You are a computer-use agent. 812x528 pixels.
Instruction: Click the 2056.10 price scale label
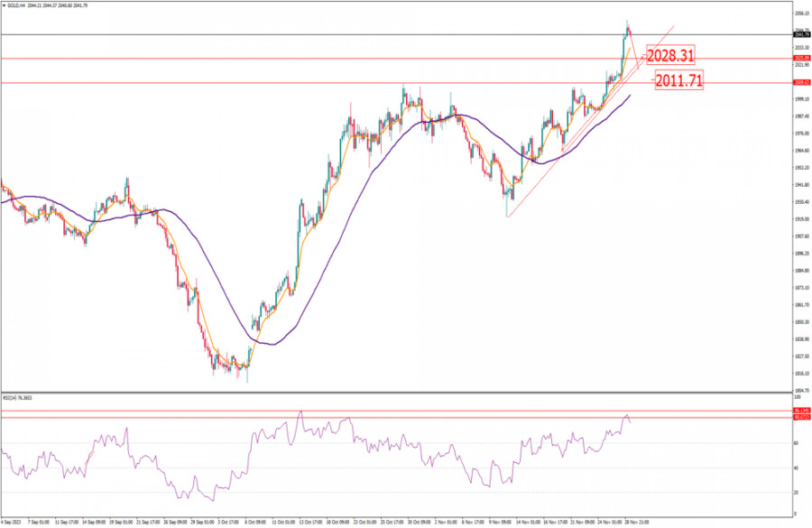tap(800, 14)
